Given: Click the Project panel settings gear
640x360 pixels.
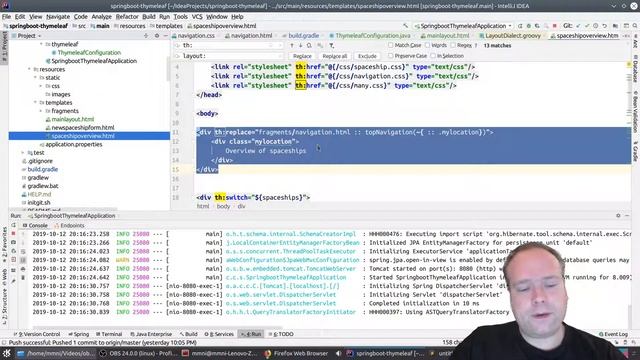Looking at the screenshot, I should (157, 36).
